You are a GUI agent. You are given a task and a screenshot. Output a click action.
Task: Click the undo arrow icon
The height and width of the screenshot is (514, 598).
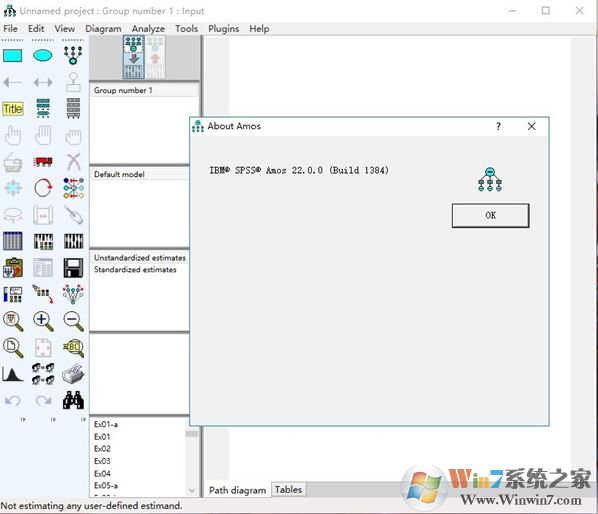(x=13, y=400)
